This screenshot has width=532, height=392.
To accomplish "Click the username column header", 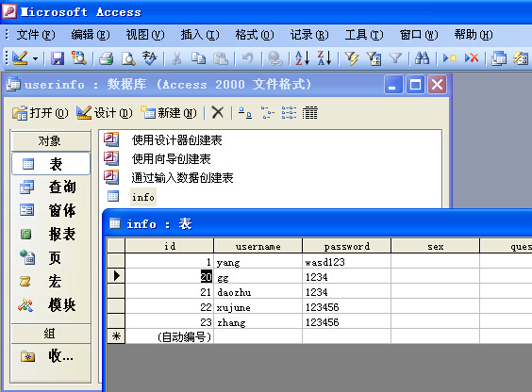I will (258, 246).
